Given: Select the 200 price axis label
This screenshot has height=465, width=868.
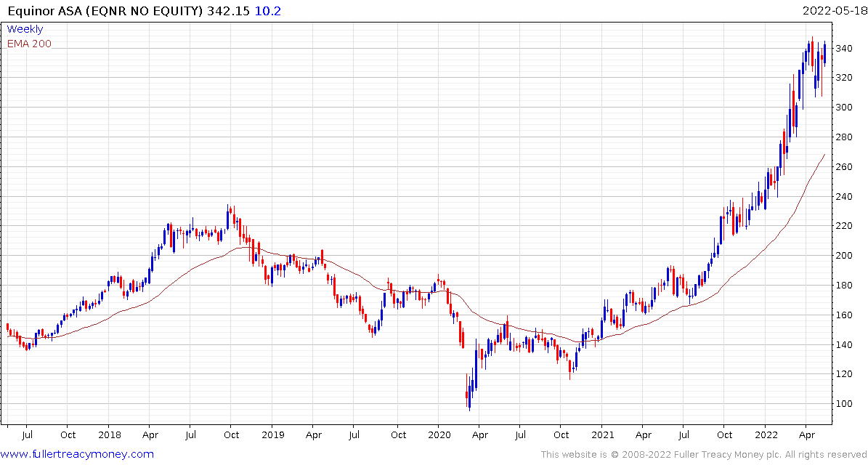Looking at the screenshot, I should pyautogui.click(x=844, y=256).
